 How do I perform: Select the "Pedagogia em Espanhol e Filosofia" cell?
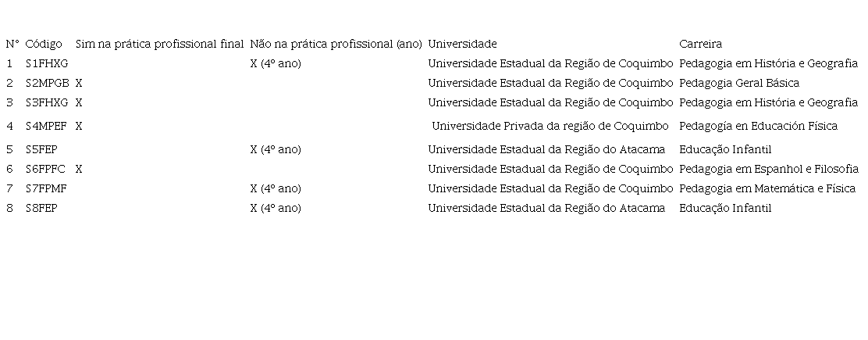click(769, 169)
